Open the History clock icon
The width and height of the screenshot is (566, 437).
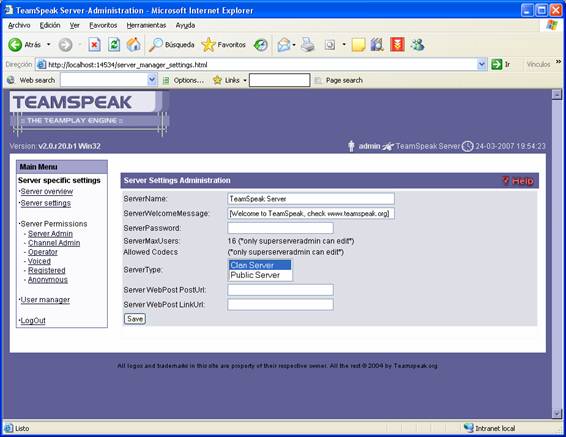click(x=261, y=45)
